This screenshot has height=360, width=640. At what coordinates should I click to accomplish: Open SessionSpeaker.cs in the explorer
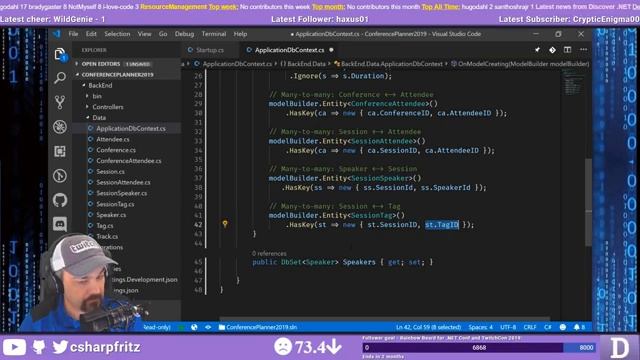coord(122,193)
